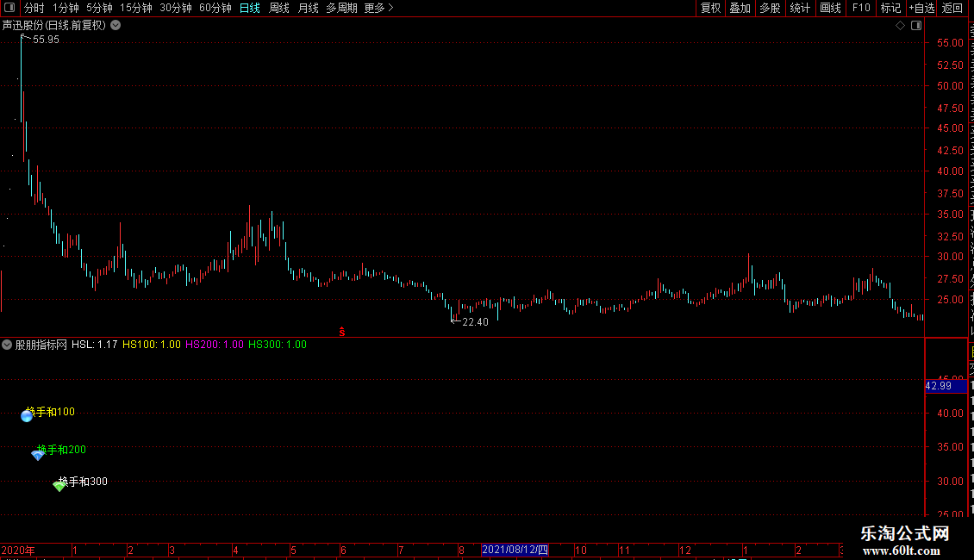974x560 pixels.
Task: Click the 返回 back button
Action: click(x=952, y=8)
